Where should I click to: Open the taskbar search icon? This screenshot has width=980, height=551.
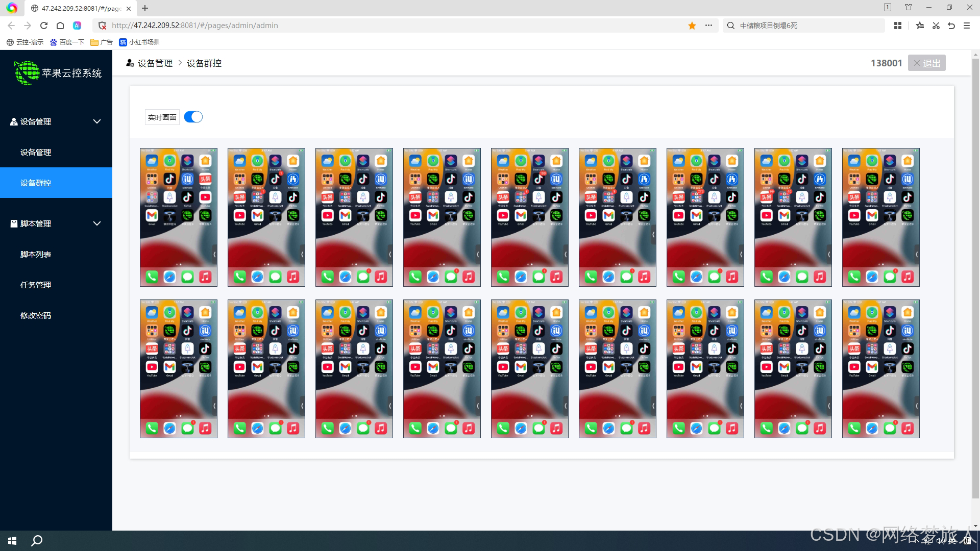37,541
